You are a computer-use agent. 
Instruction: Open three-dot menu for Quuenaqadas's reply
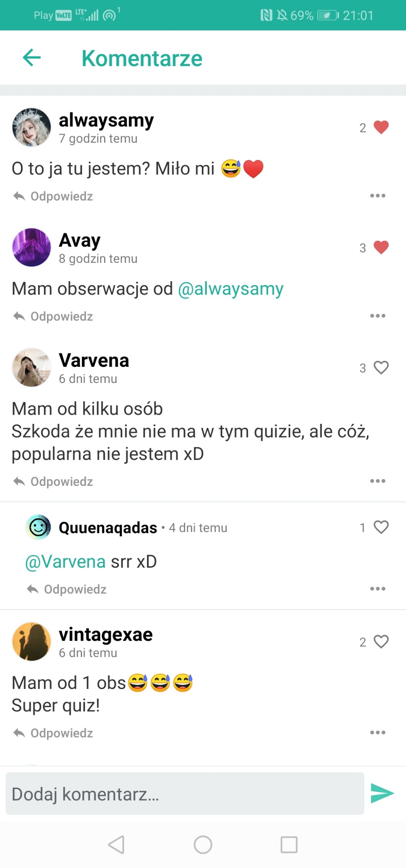point(378,589)
